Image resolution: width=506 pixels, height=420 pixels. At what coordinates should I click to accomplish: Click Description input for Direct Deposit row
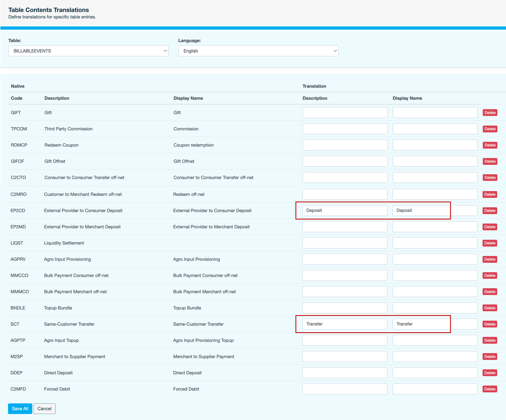pos(345,373)
